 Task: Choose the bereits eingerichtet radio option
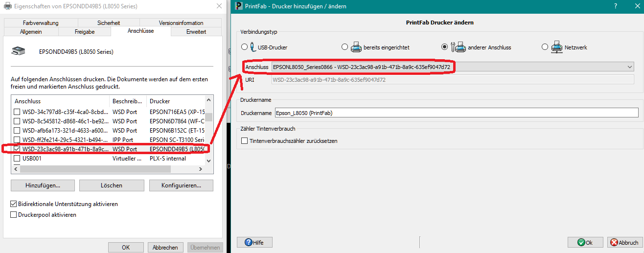pyautogui.click(x=345, y=47)
